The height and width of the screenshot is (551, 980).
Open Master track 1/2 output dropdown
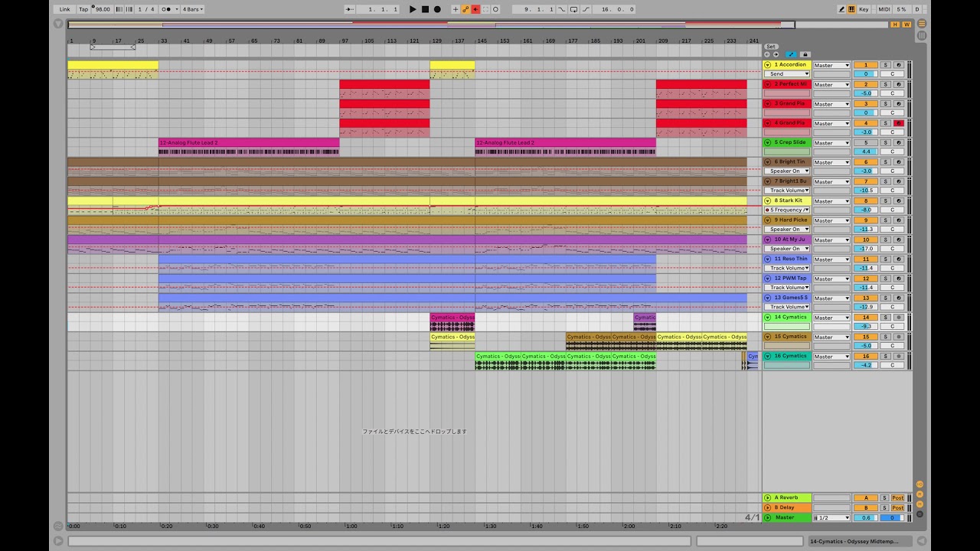(x=831, y=517)
